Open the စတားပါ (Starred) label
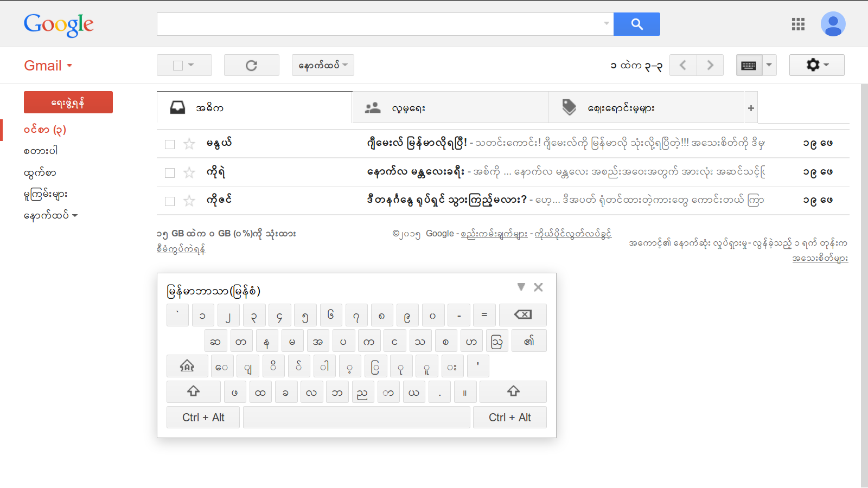This screenshot has height=488, width=868. pyautogui.click(x=41, y=151)
